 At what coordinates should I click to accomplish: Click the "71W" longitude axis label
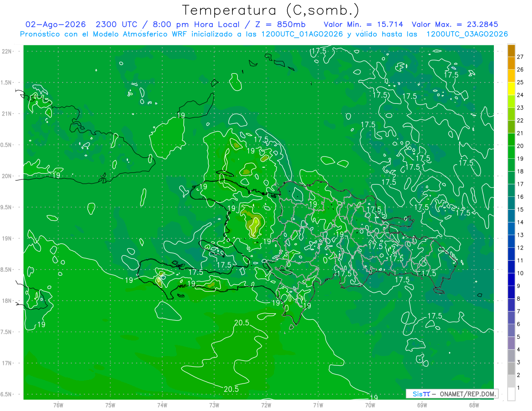point(318,404)
